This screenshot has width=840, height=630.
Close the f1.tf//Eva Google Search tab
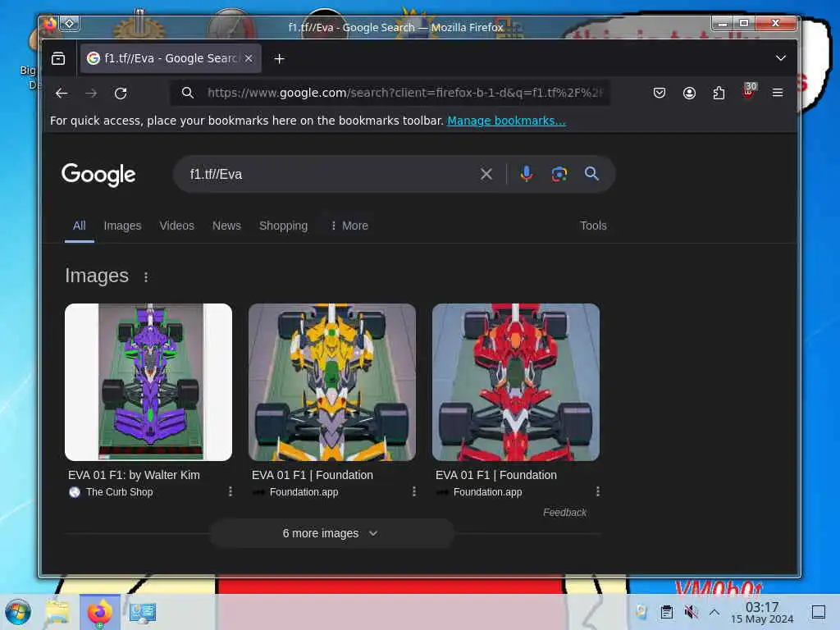click(x=249, y=58)
